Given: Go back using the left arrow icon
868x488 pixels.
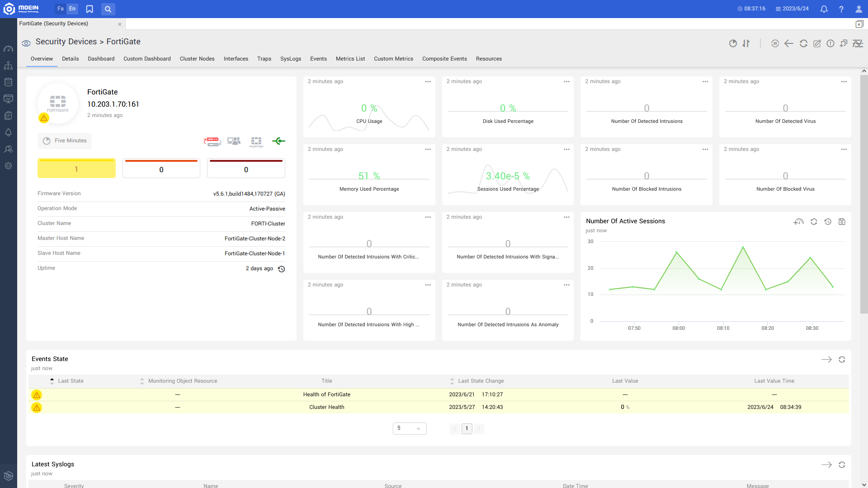Looking at the screenshot, I should pyautogui.click(x=789, y=43).
